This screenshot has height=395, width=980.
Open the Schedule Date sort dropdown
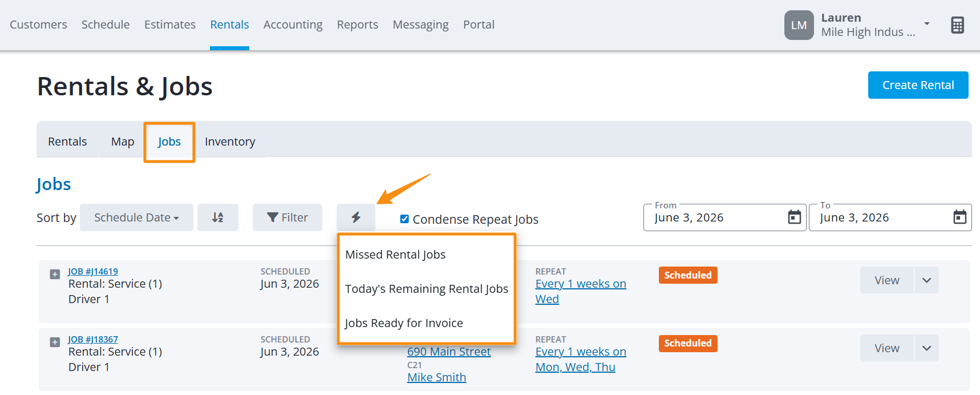(x=136, y=217)
